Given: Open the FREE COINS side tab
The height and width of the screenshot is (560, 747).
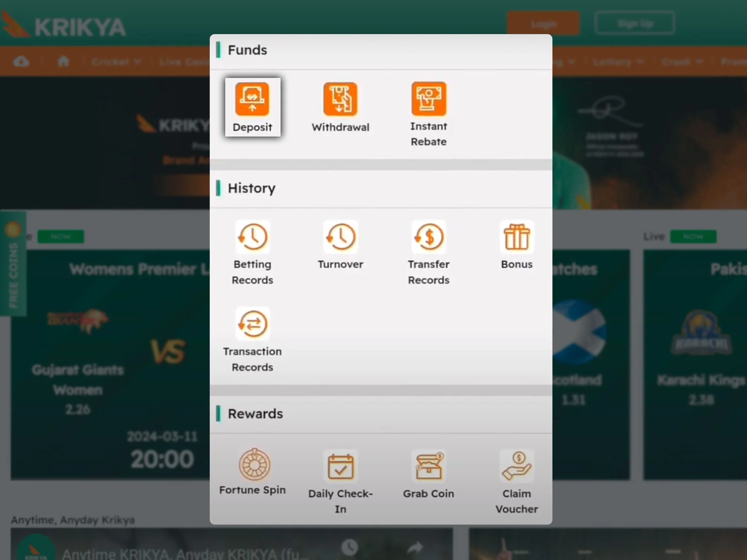Looking at the screenshot, I should [13, 264].
